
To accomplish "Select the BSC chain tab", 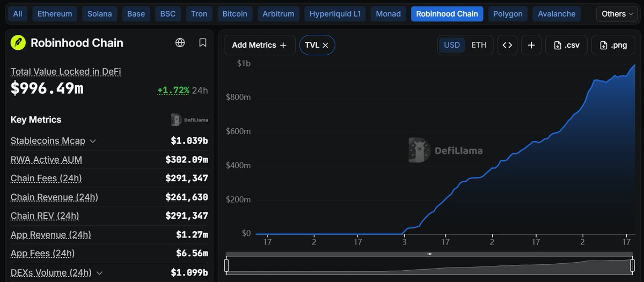I will pos(168,14).
